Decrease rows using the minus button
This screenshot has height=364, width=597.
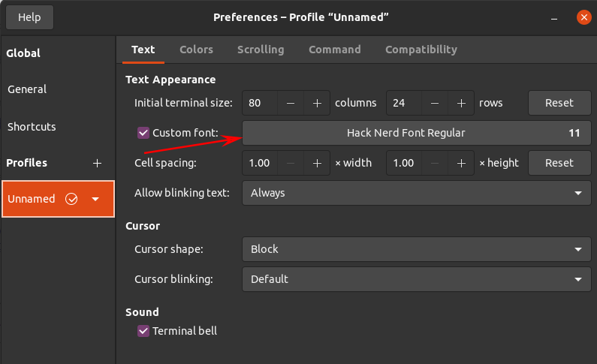pyautogui.click(x=435, y=103)
